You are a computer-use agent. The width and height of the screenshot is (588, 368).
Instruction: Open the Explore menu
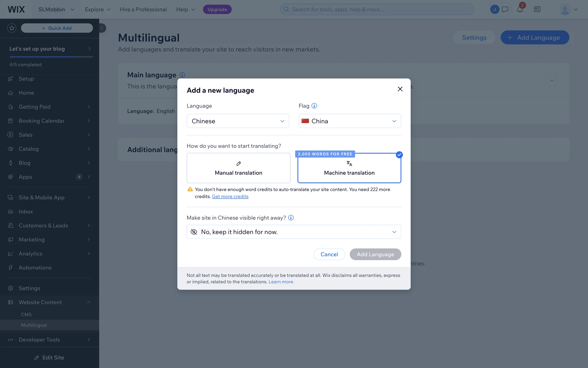click(97, 10)
